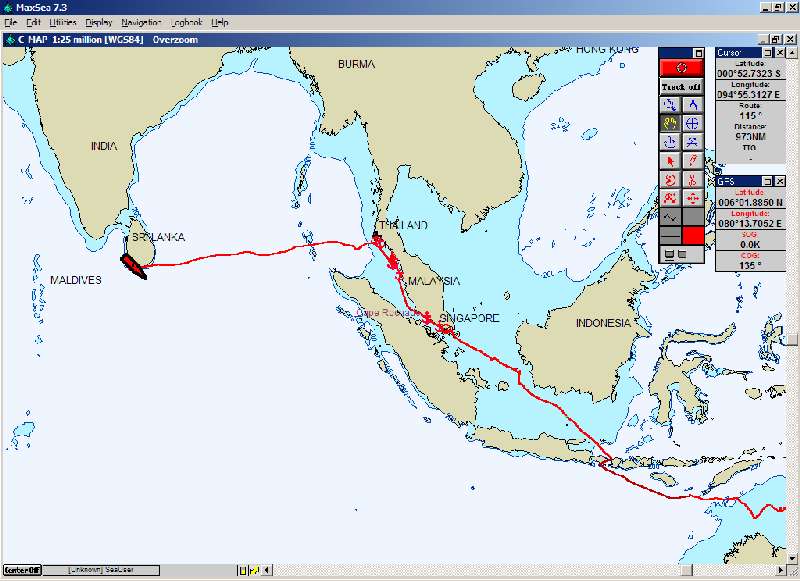The height and width of the screenshot is (581, 800).
Task: Close the Cursor data panel
Action: coord(781,52)
